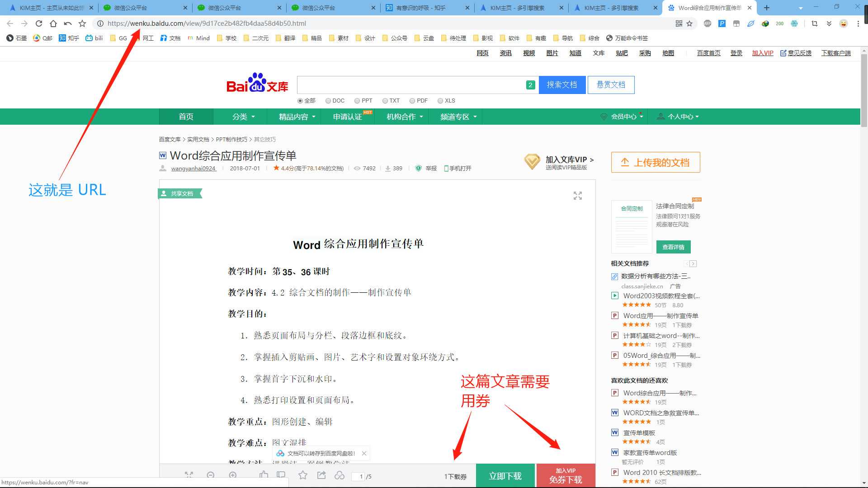Click the zoom out magnifier icon
This screenshot has width=868, height=488.
coord(211,475)
